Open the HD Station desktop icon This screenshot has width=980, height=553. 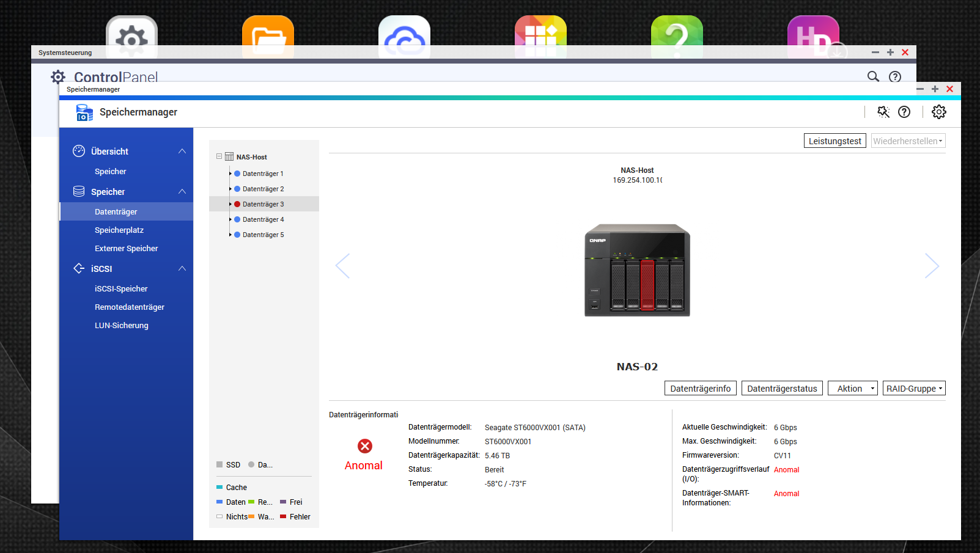click(x=813, y=37)
